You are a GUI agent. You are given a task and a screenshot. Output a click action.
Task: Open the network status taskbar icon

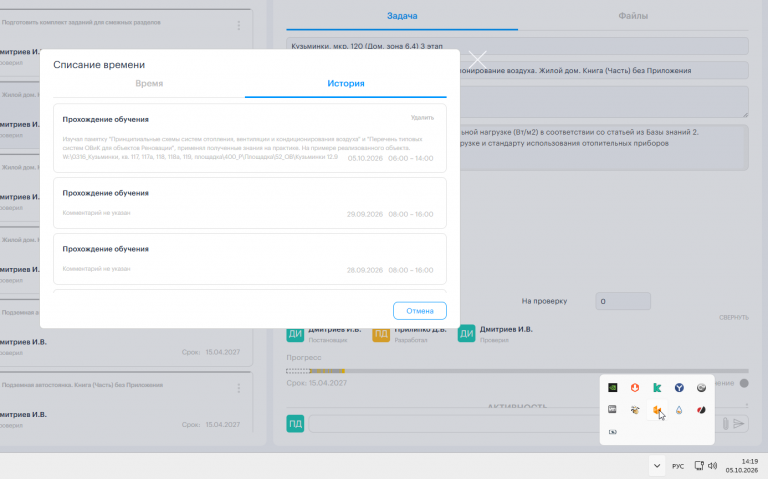point(699,466)
